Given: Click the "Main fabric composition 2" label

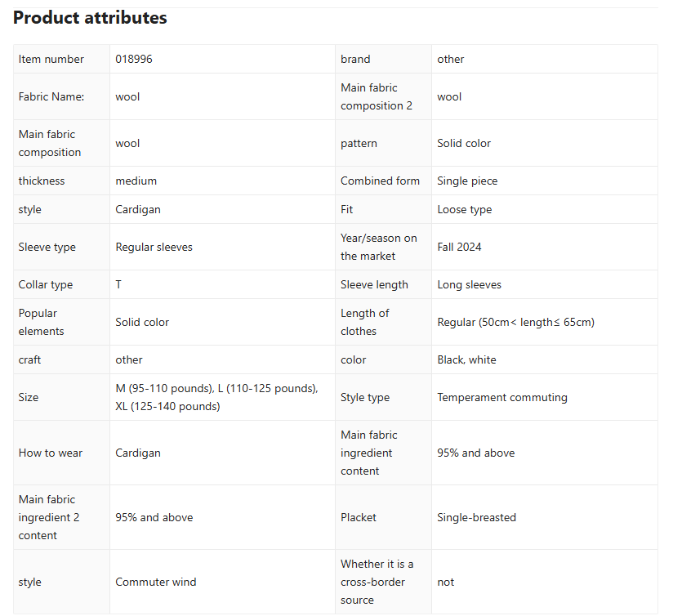Looking at the screenshot, I should (377, 96).
